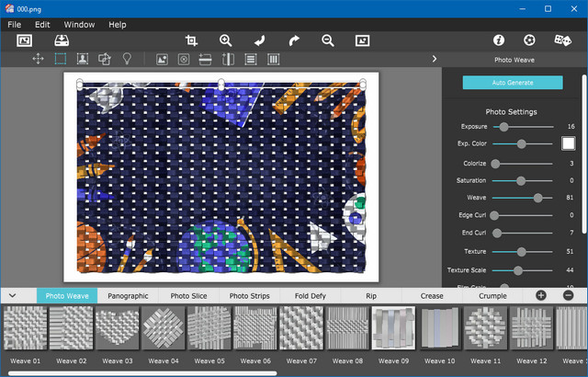Click the dice randomize icon

561,40
